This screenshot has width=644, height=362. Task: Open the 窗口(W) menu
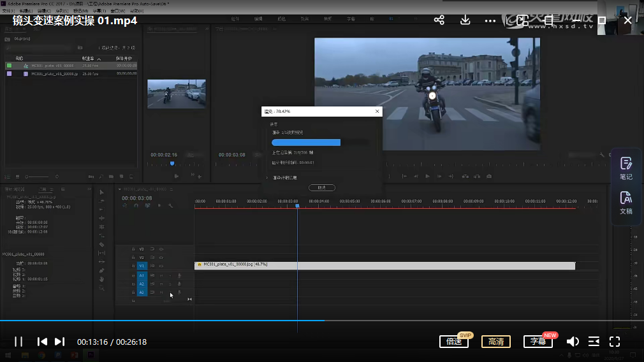[118, 11]
